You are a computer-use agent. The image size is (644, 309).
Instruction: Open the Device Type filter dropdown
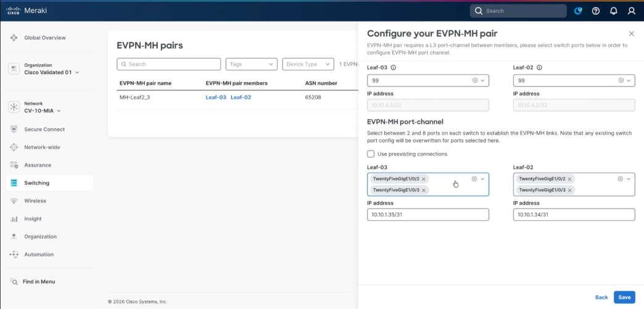(x=308, y=64)
